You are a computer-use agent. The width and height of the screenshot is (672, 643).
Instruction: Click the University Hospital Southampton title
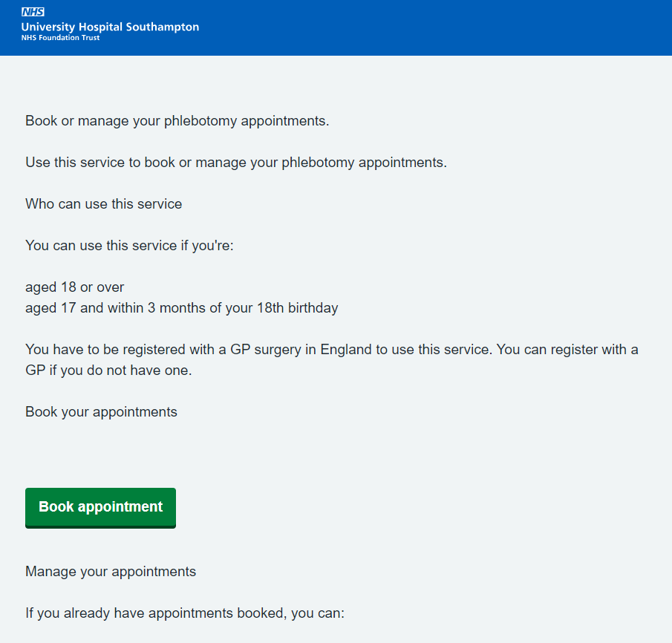(110, 27)
